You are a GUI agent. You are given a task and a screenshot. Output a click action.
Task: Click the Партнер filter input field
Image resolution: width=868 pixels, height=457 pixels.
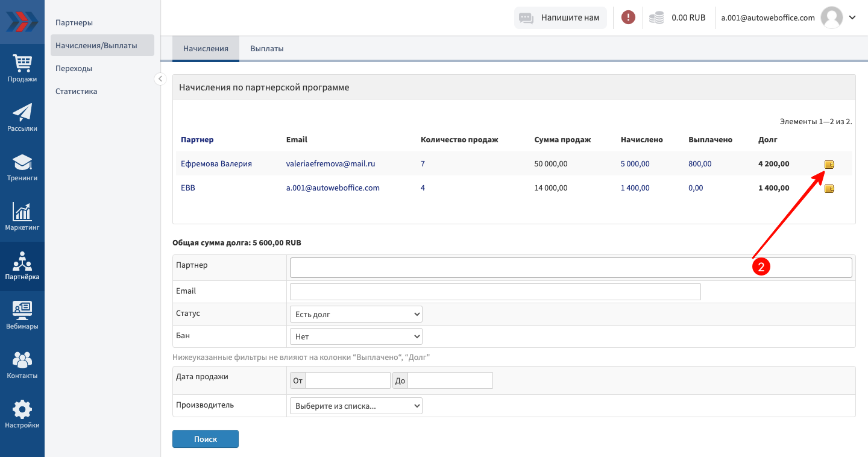pyautogui.click(x=570, y=268)
